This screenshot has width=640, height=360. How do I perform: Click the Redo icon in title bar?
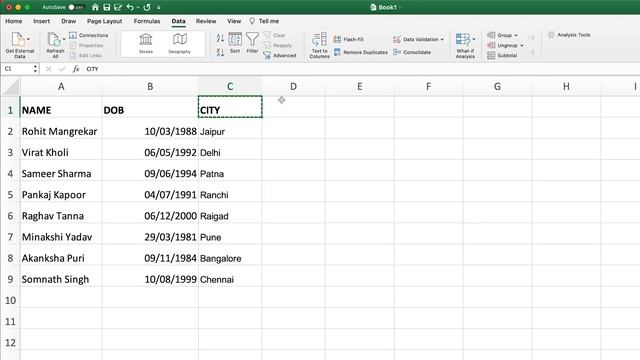(147, 7)
